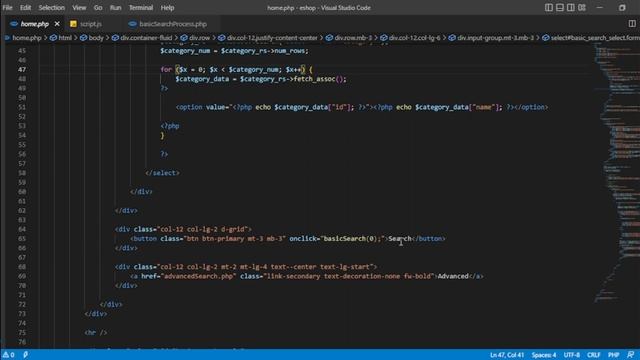Expand the div.row.mb-3 breadcrumb

[349, 38]
